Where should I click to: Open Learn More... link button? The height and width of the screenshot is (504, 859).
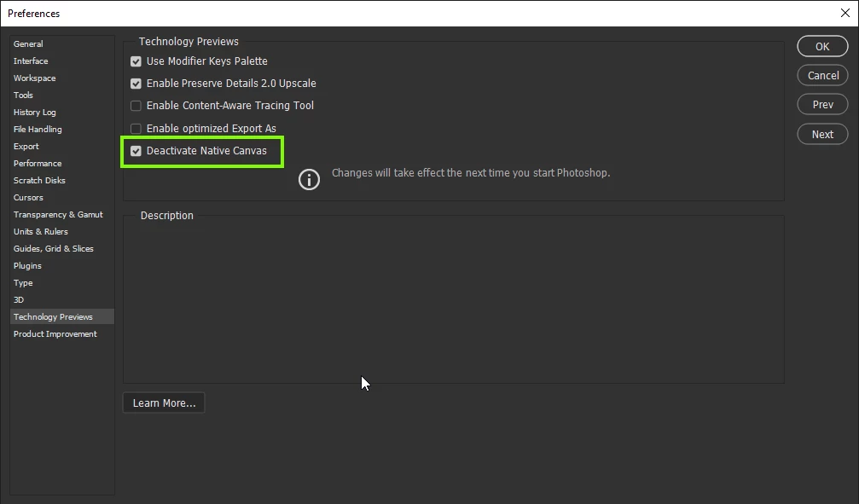(x=164, y=403)
